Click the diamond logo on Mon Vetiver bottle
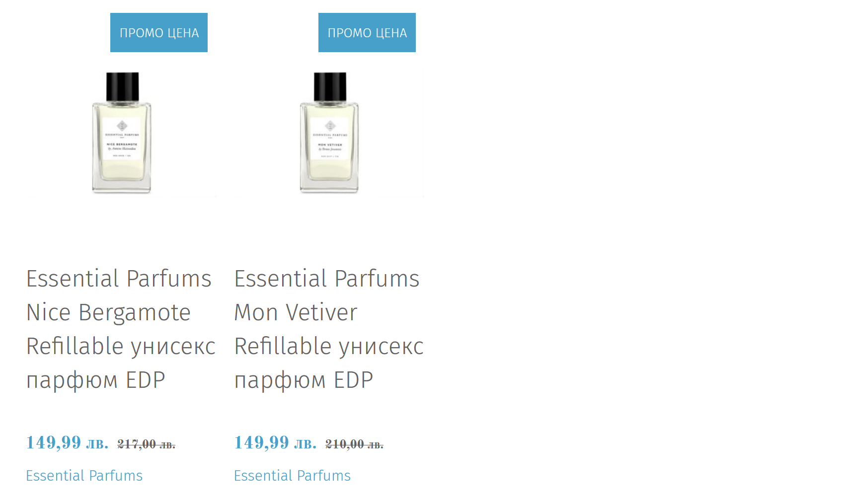This screenshot has height=504, width=843. coord(330,125)
